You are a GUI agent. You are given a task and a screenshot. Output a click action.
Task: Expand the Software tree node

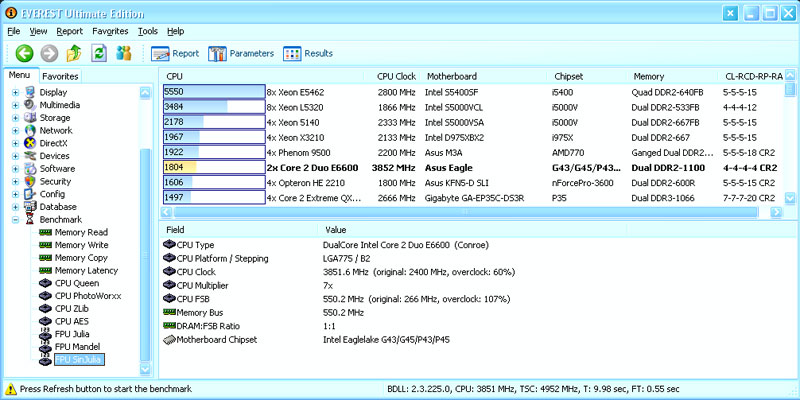click(15, 169)
